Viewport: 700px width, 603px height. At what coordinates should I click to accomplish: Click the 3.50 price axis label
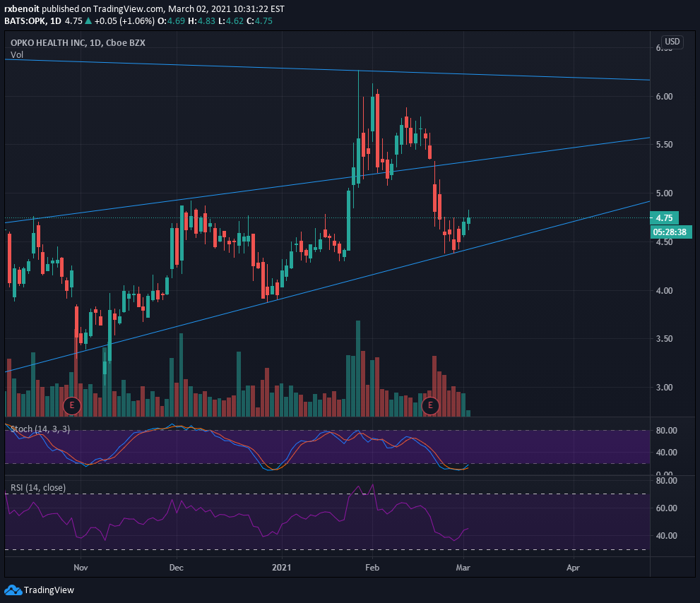tap(664, 339)
